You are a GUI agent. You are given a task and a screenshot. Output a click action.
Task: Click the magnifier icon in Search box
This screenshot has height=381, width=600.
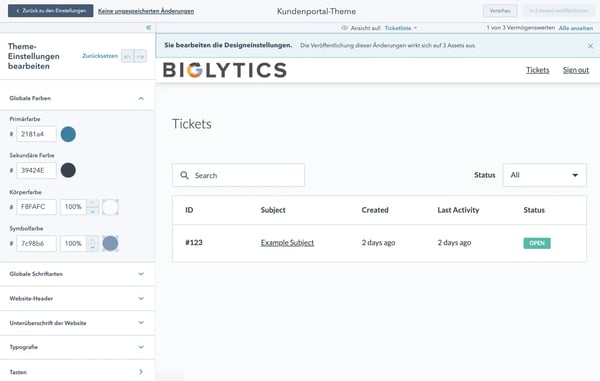point(184,175)
